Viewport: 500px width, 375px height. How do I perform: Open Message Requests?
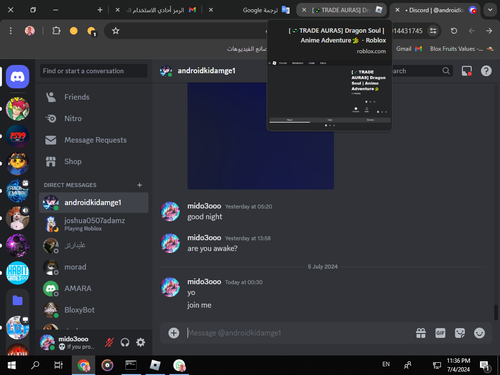point(94,140)
